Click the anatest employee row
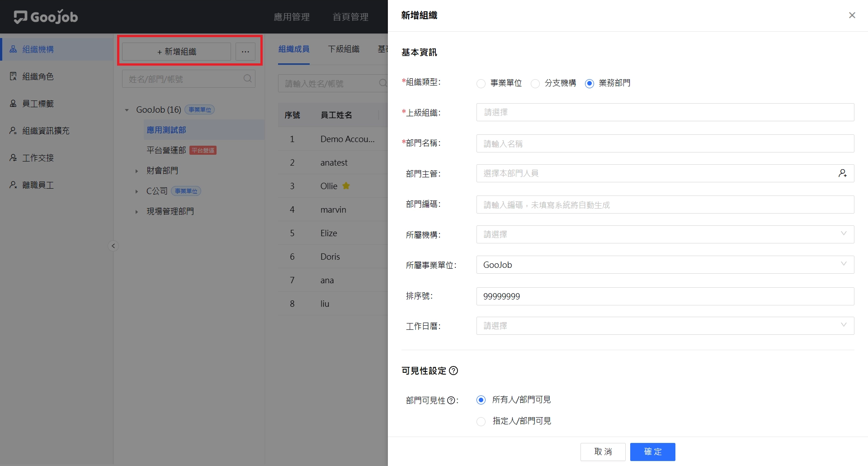 point(333,162)
